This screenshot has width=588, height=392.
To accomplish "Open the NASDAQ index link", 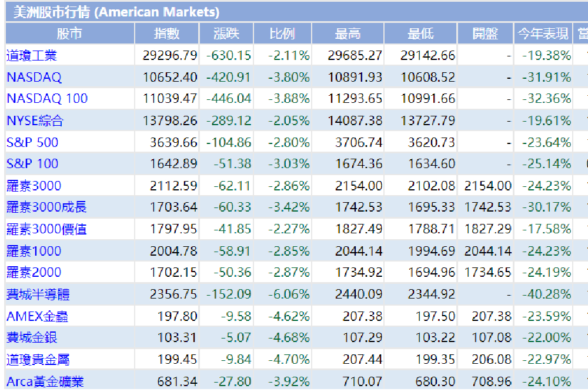I will pos(34,77).
